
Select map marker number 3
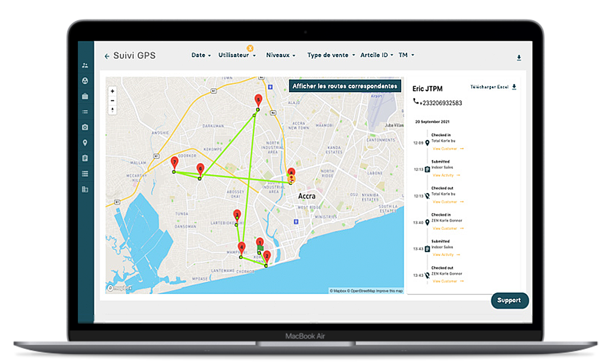tap(237, 216)
